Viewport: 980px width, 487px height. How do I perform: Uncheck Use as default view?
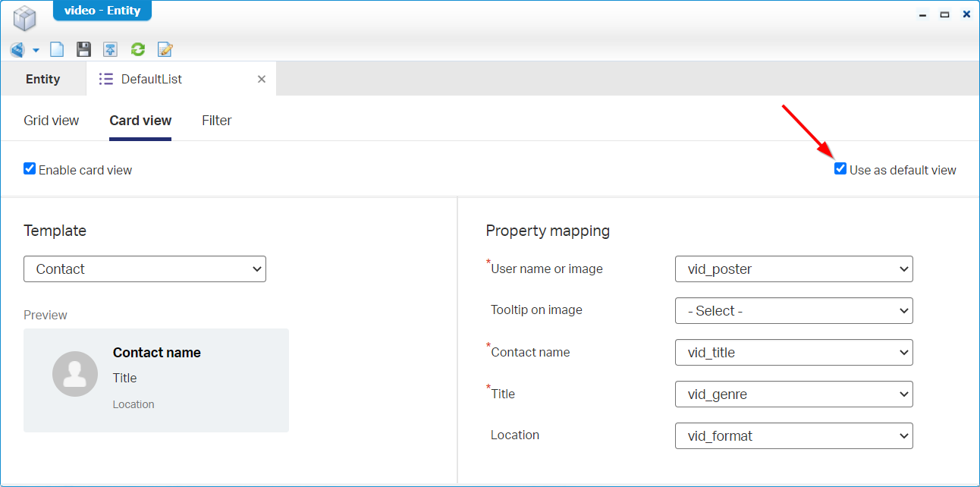(840, 169)
